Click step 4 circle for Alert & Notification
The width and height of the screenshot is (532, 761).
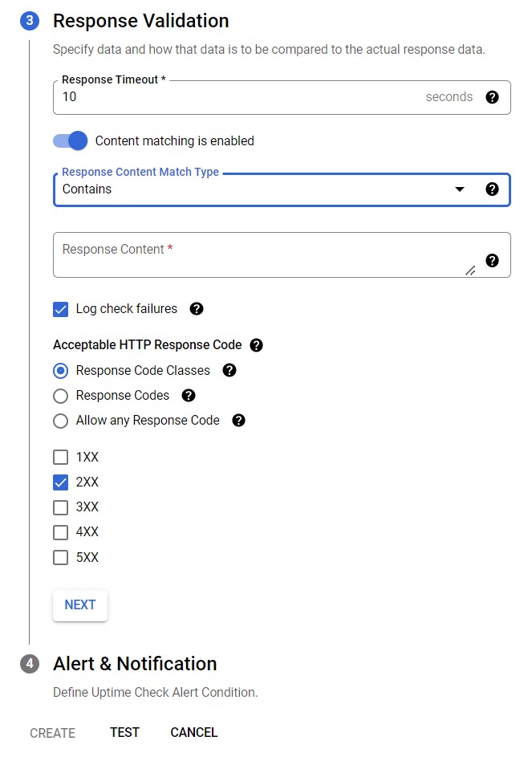pyautogui.click(x=29, y=664)
